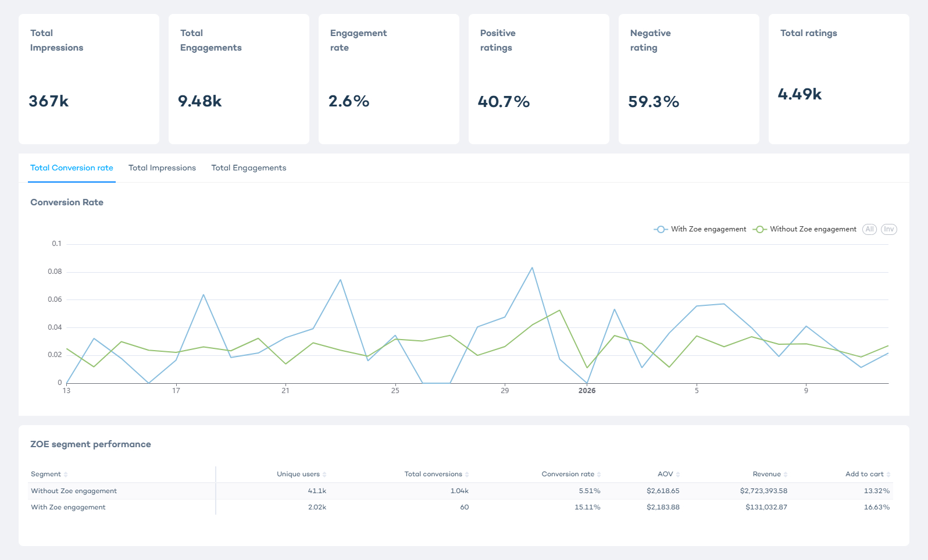Screen dimensions: 928x560
Task: Toggle With Zoe engagement legend series
Action: pyautogui.click(x=700, y=229)
